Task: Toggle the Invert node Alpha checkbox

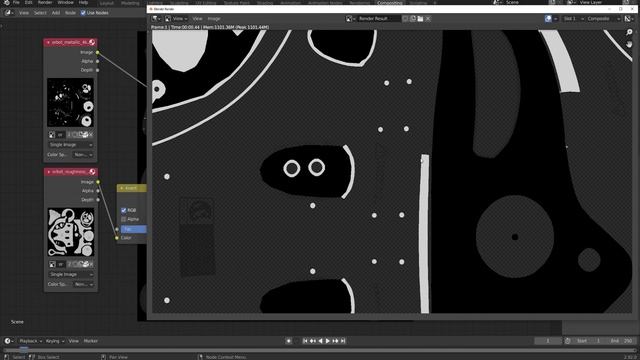Action: point(124,219)
